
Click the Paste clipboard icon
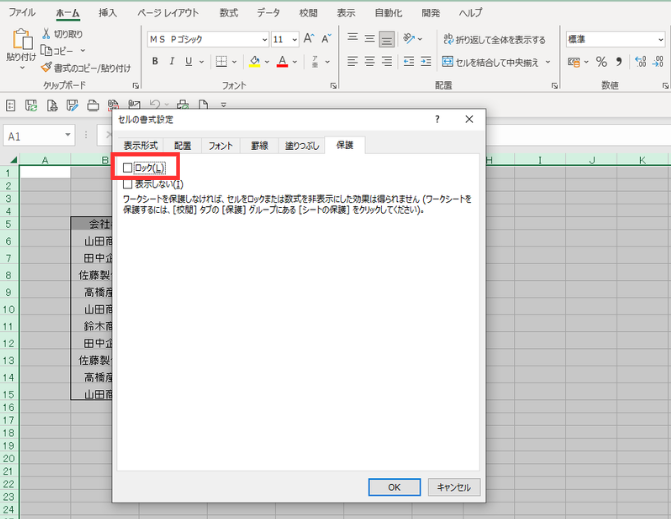22,39
